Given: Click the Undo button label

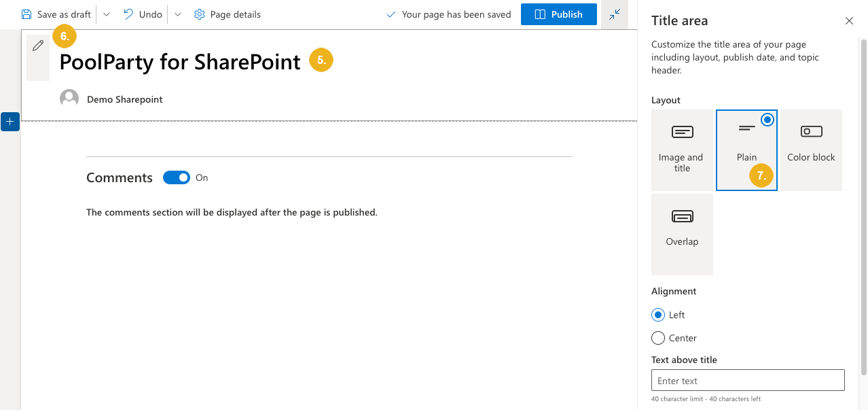Looking at the screenshot, I should [x=151, y=14].
